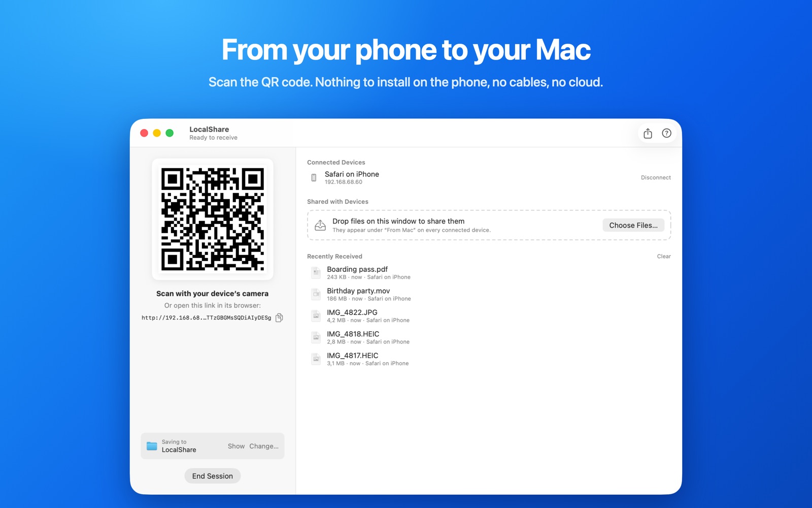Click the Shared with Devices heading
Image resolution: width=812 pixels, height=508 pixels.
pos(337,202)
